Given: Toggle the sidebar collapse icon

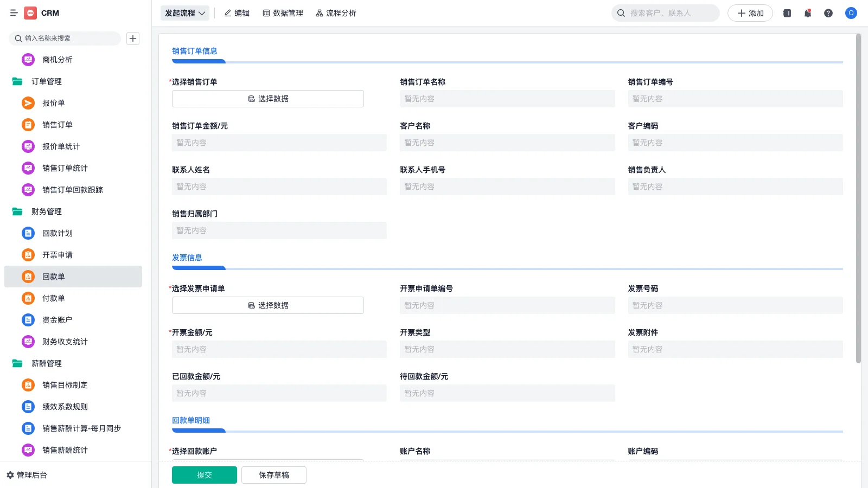Looking at the screenshot, I should tap(14, 13).
